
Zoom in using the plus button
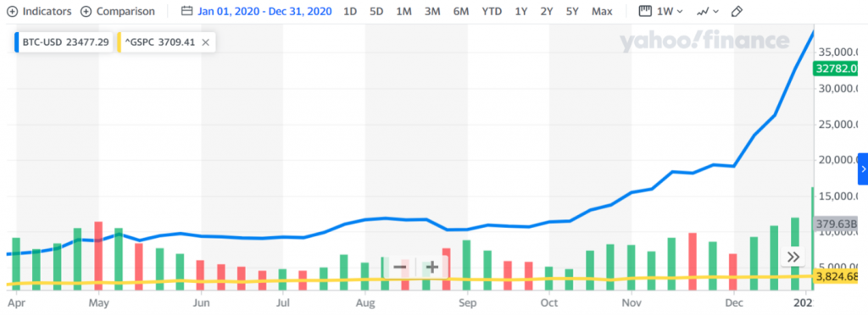pos(431,268)
